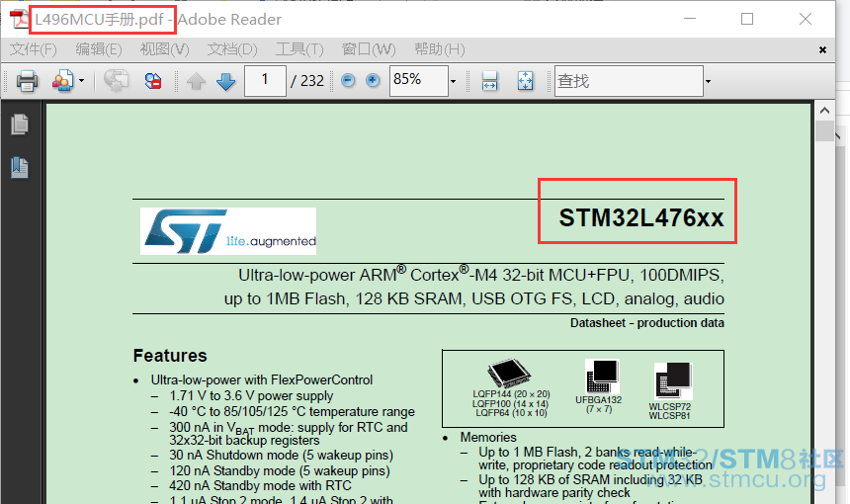The width and height of the screenshot is (850, 504).
Task: Open the 文件(F) menu
Action: click(x=33, y=49)
